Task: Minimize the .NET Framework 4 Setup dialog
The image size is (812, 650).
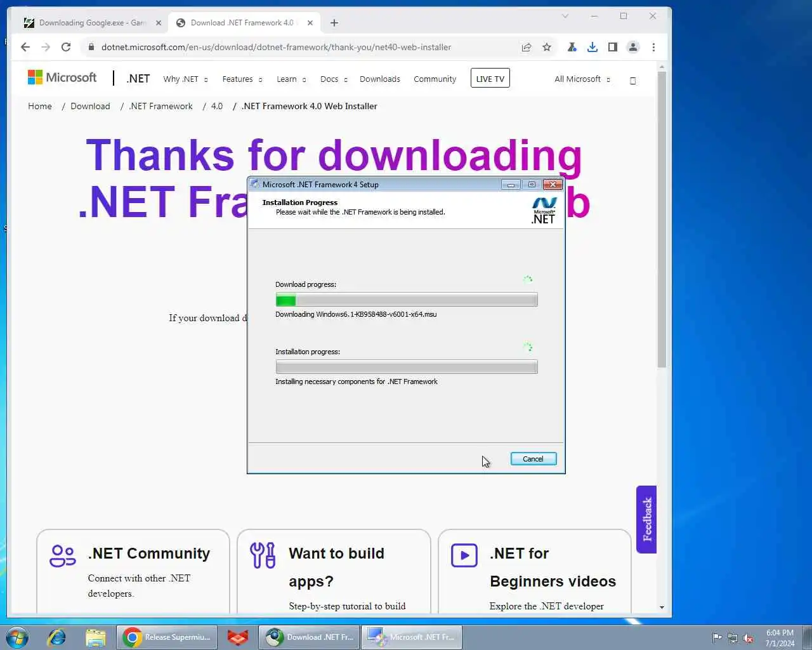Action: 511,185
